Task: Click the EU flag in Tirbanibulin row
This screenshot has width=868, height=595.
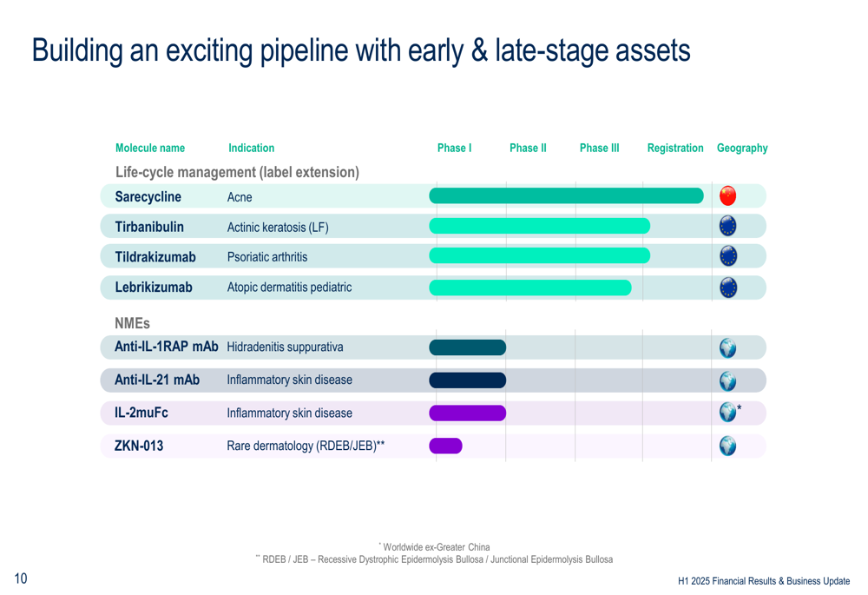Action: (728, 227)
